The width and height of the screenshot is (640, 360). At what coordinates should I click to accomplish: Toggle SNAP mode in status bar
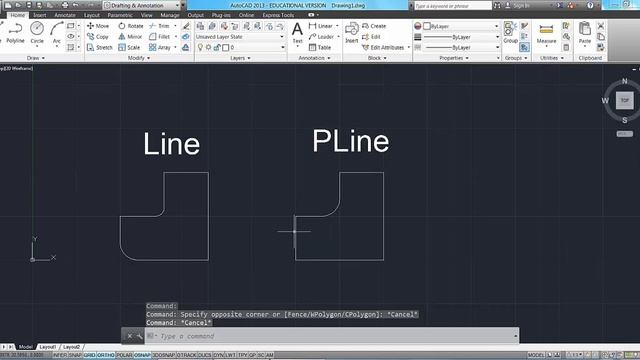click(75, 355)
